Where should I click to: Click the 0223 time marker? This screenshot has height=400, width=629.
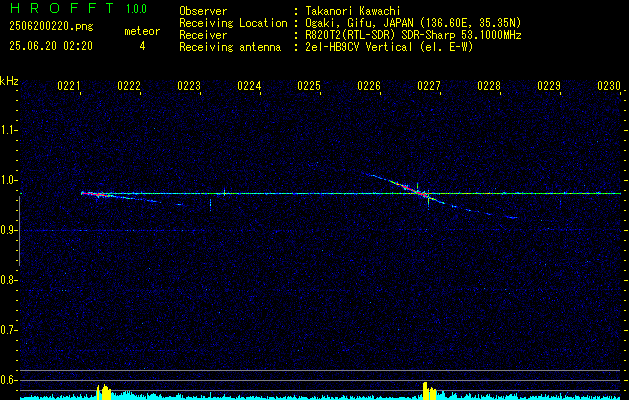click(x=189, y=86)
